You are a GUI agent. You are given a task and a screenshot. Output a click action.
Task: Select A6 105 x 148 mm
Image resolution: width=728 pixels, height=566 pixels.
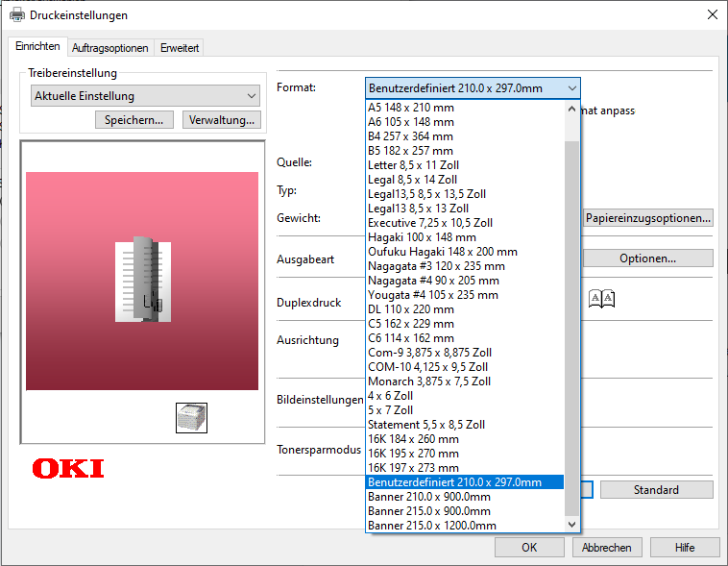[x=465, y=122]
